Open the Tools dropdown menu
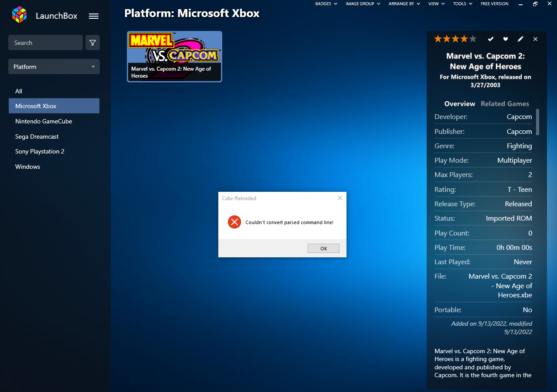The height and width of the screenshot is (392, 557). click(463, 4)
